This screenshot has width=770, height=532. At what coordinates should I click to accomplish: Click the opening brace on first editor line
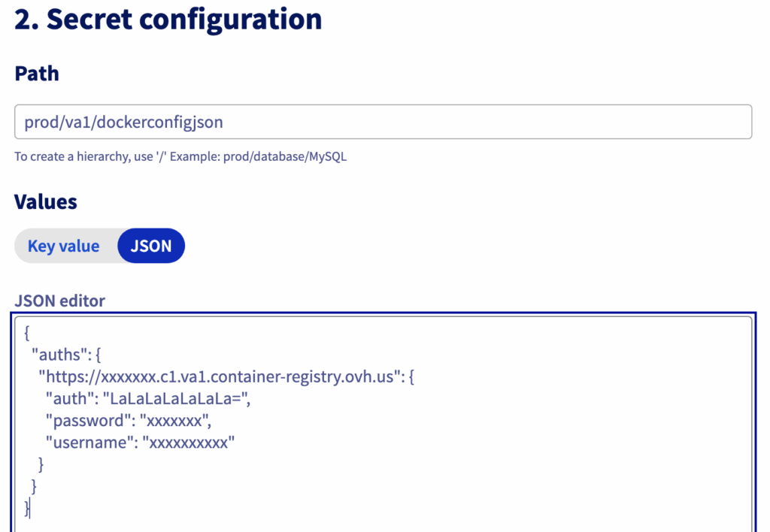click(27, 333)
